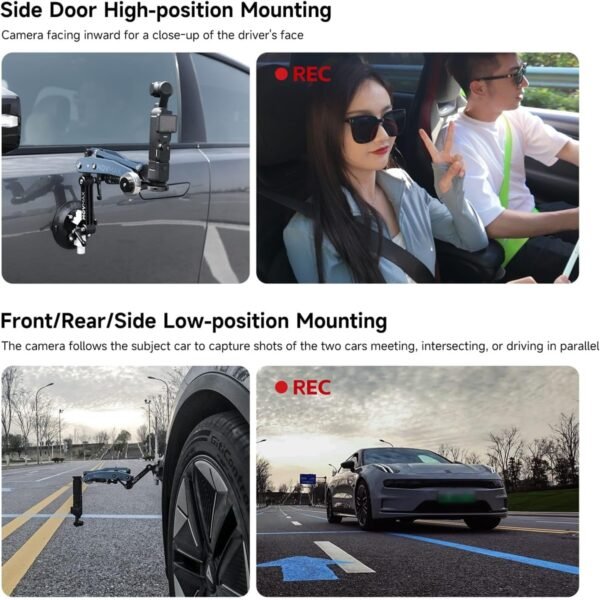Click the red REC dot on passenger photo
Viewport: 600px width, 600px height.
tap(281, 74)
